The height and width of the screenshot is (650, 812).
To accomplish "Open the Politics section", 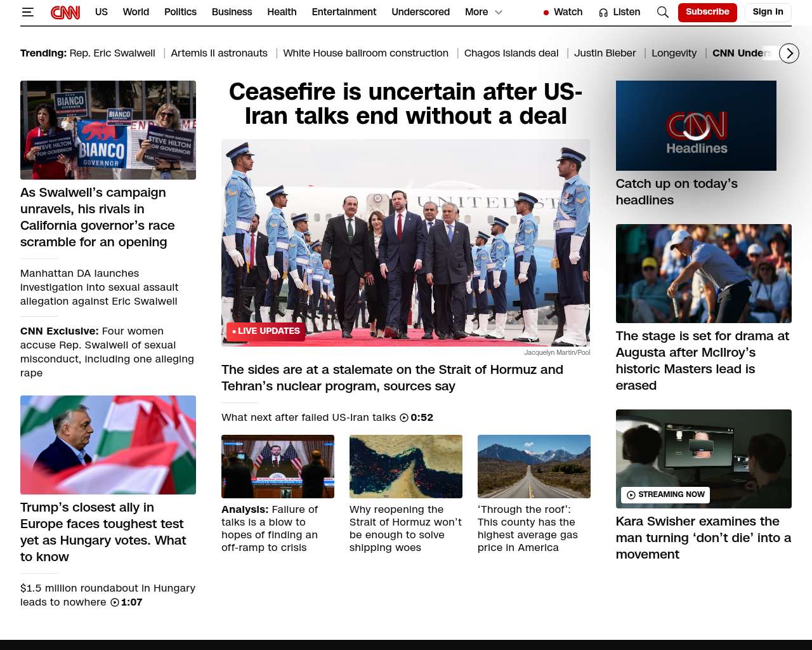I will 180,12.
